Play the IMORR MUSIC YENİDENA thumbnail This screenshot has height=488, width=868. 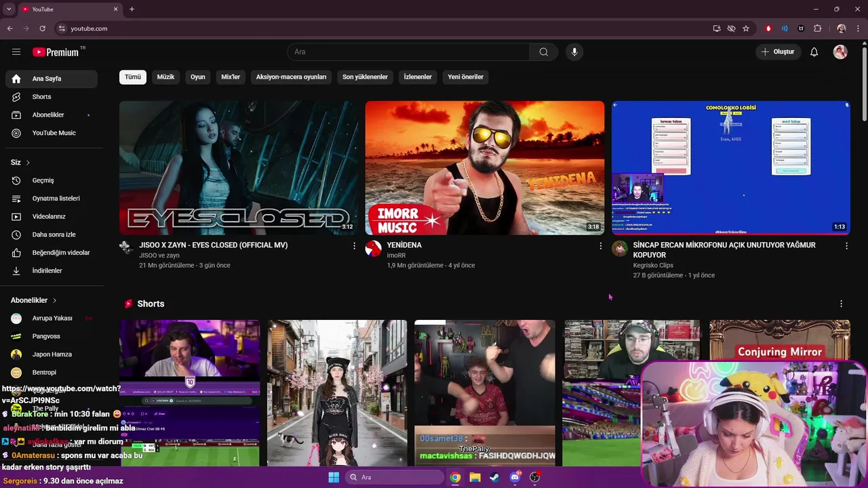tap(485, 168)
